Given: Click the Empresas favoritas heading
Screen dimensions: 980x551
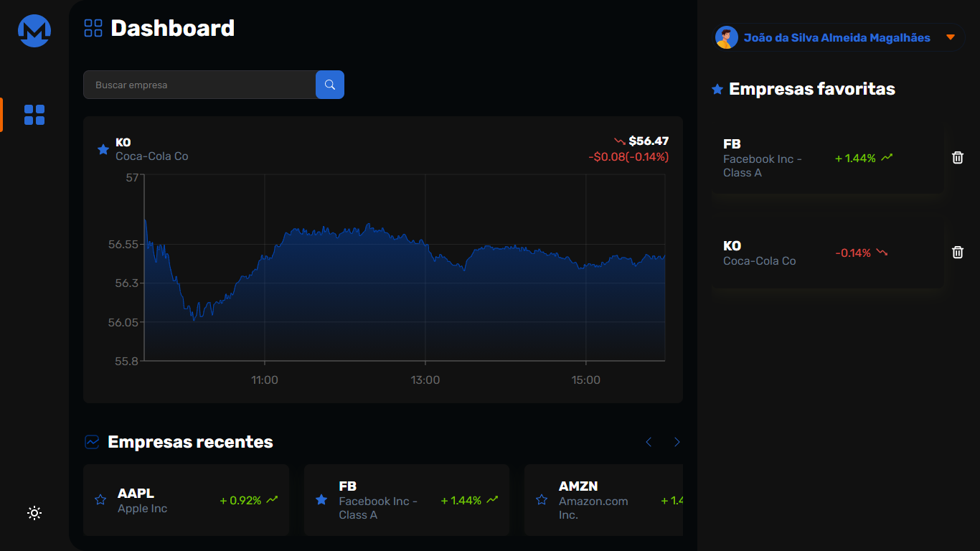Looking at the screenshot, I should pos(812,89).
